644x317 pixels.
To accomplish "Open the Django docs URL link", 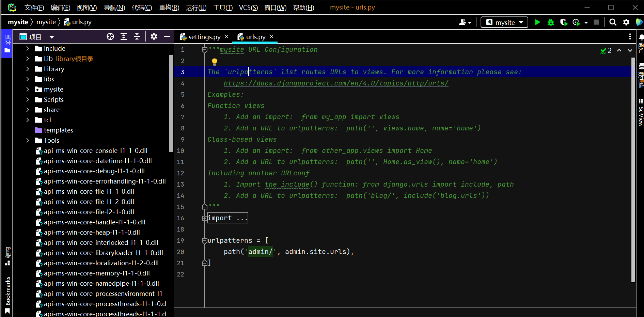I will pyautogui.click(x=336, y=83).
